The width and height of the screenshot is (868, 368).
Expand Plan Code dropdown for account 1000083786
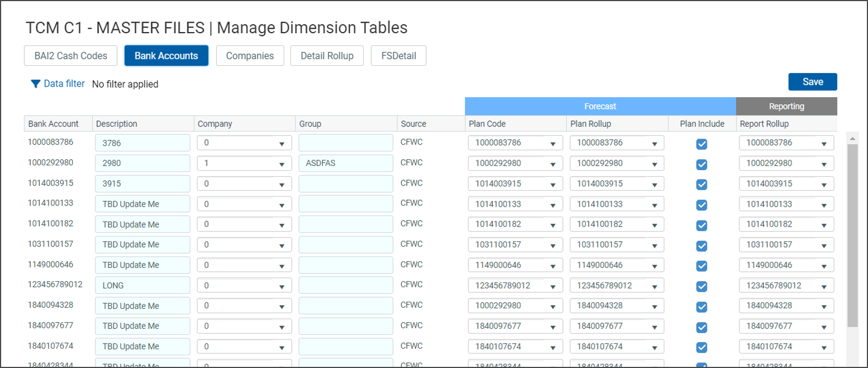[x=515, y=143]
